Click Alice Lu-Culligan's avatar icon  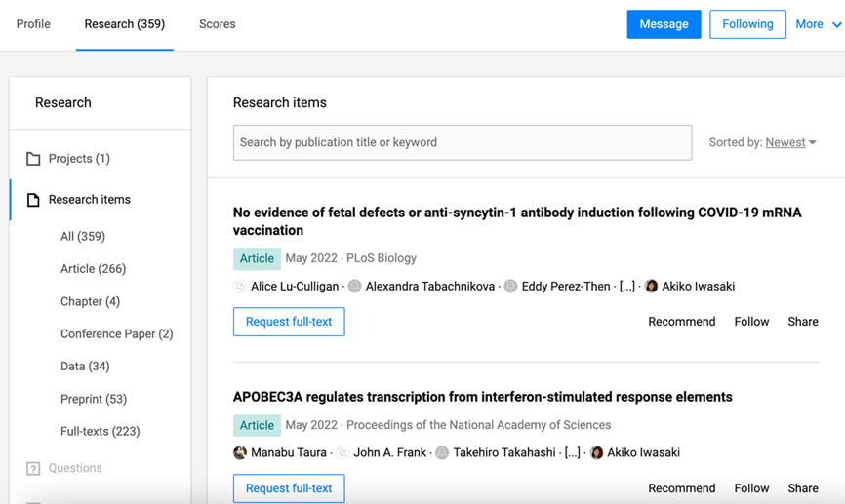coord(240,287)
